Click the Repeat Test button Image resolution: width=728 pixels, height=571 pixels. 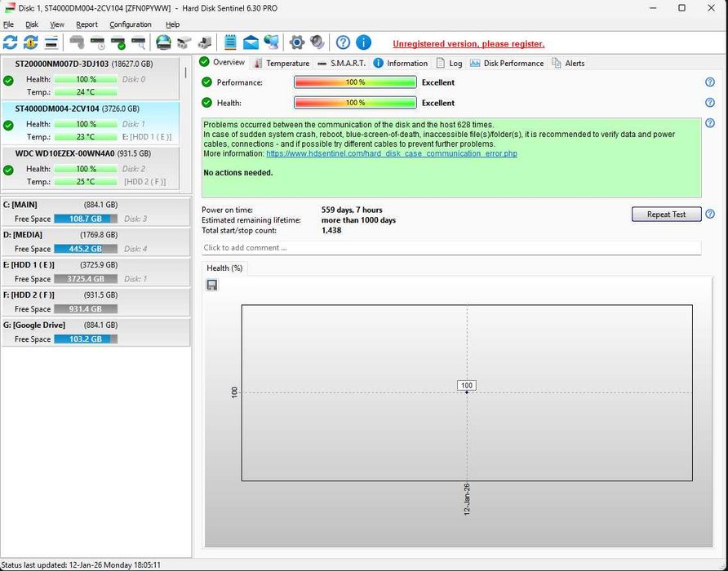666,214
